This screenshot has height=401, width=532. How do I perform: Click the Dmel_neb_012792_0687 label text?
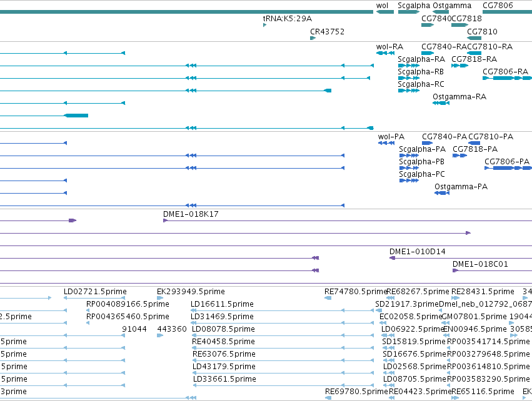click(486, 304)
